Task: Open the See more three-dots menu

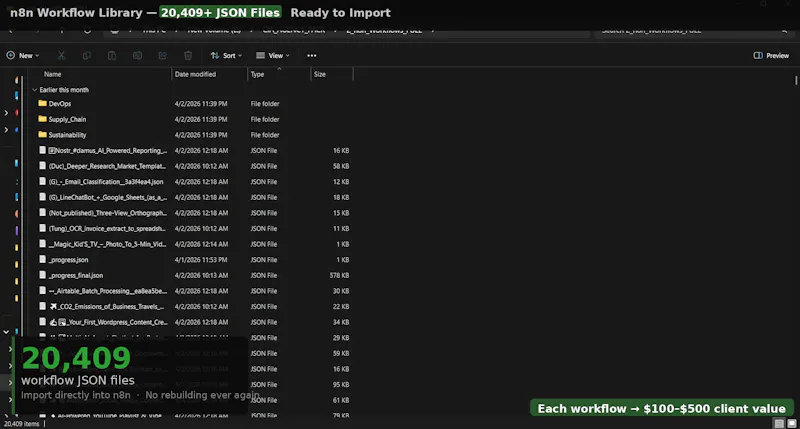Action: [x=312, y=56]
